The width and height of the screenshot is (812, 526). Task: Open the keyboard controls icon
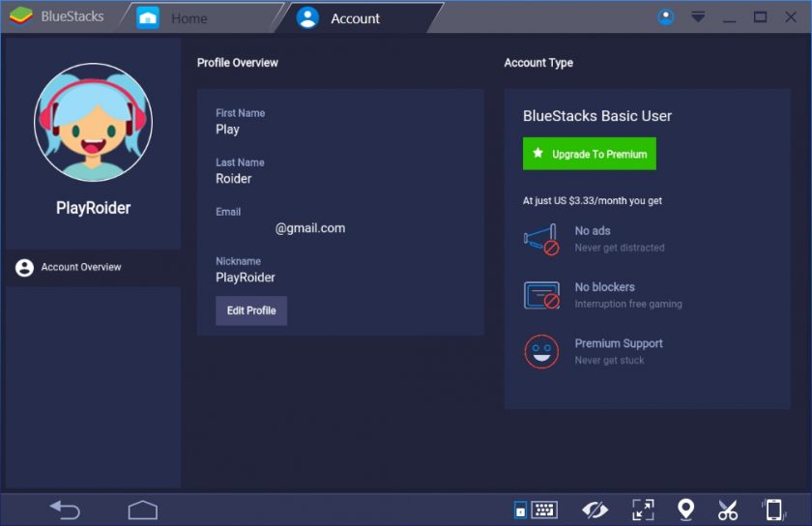pos(536,510)
